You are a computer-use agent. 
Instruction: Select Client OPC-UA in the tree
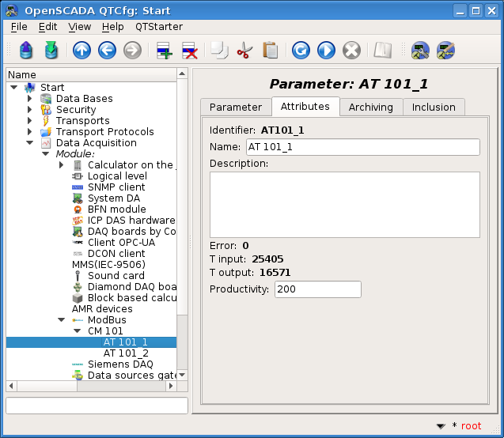(x=122, y=243)
